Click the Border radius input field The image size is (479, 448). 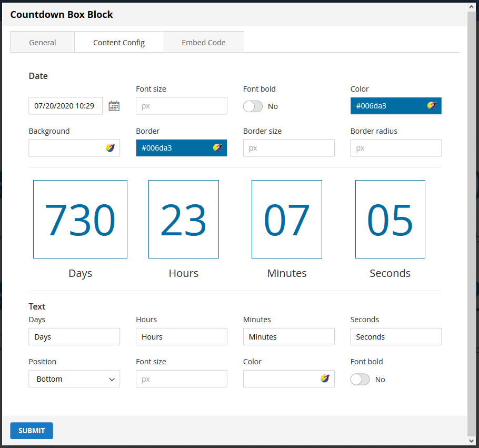(x=396, y=148)
